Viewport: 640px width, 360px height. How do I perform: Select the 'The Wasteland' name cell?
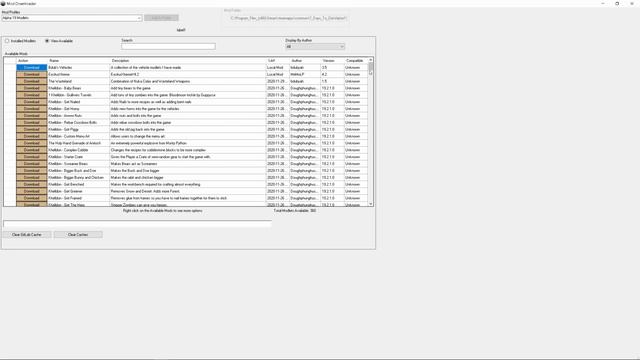(78, 81)
